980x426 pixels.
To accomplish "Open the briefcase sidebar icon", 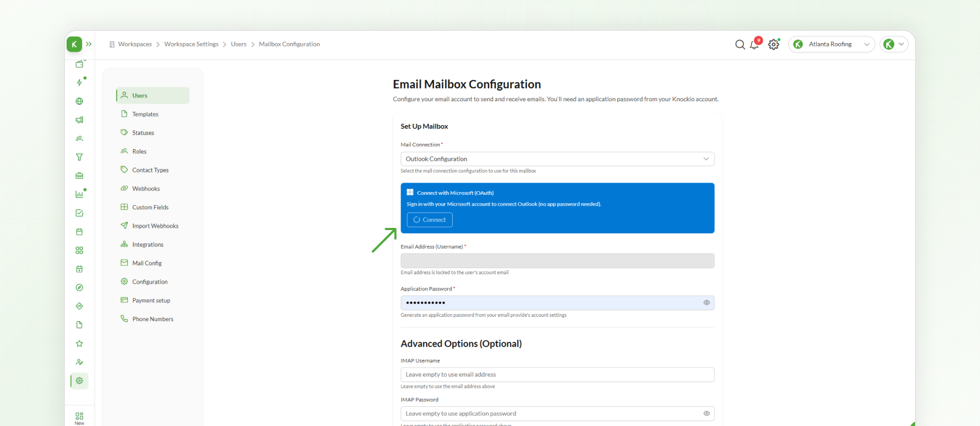I will coord(79,176).
